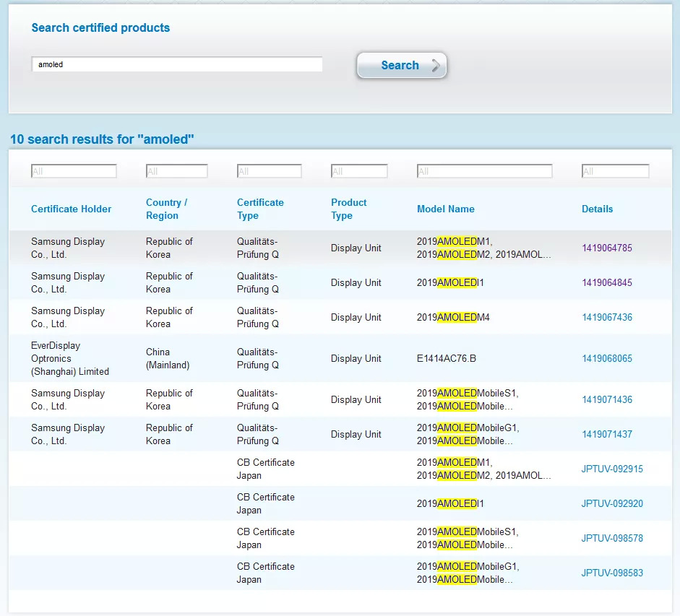
Task: Focus the Details column filter box
Action: (615, 172)
